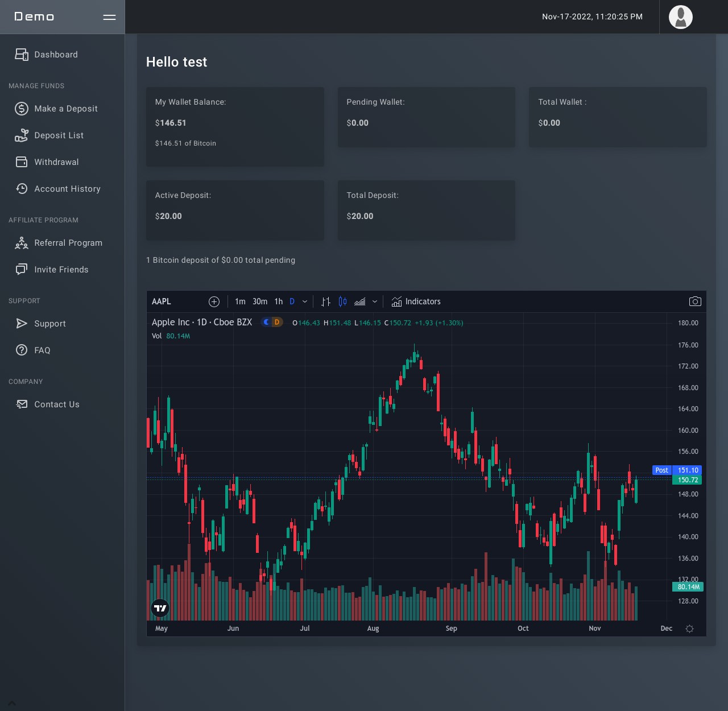Go to Invite Friends
Image resolution: width=728 pixels, height=711 pixels.
pyautogui.click(x=62, y=270)
